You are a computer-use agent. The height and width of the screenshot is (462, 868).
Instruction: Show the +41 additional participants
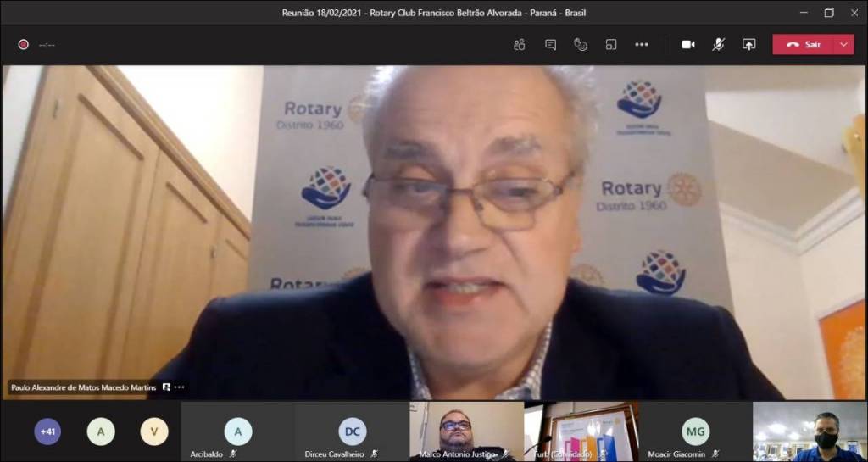(x=47, y=431)
